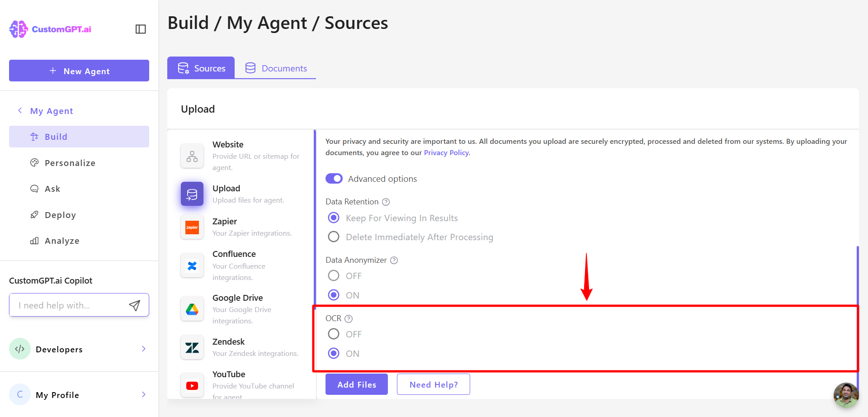Open the Zapier integration icon

192,227
